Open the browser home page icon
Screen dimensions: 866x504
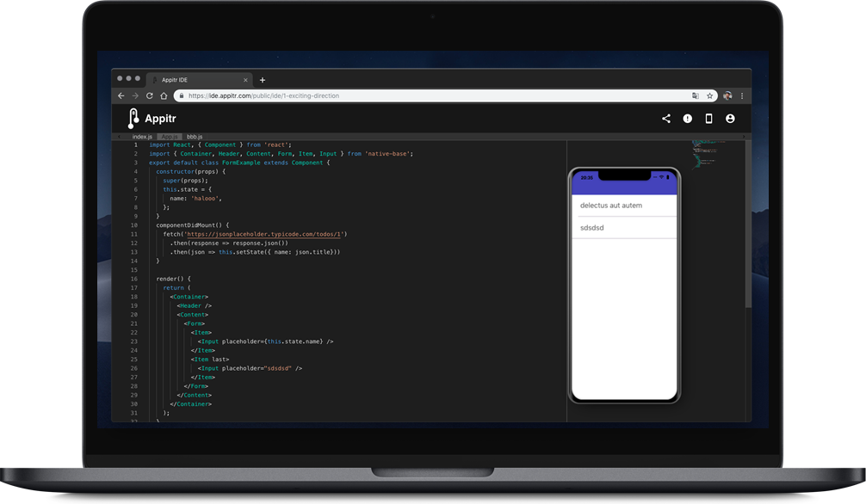click(164, 95)
